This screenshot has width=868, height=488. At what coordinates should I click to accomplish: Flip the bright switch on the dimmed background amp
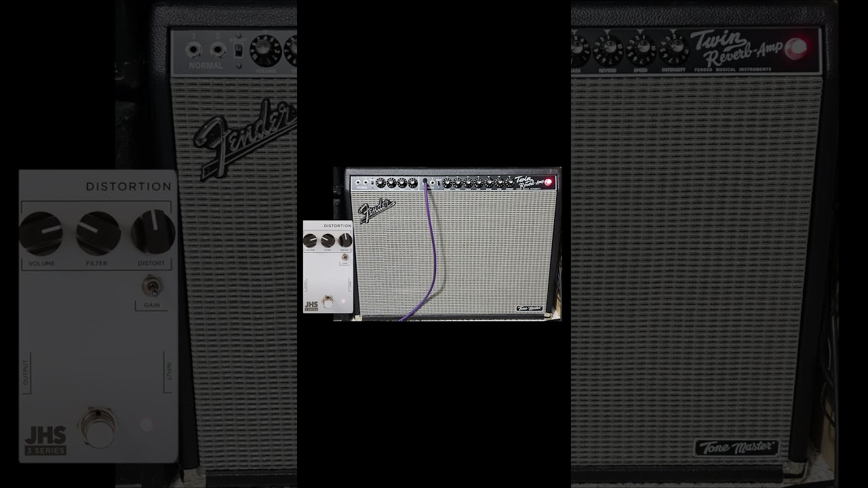click(238, 50)
